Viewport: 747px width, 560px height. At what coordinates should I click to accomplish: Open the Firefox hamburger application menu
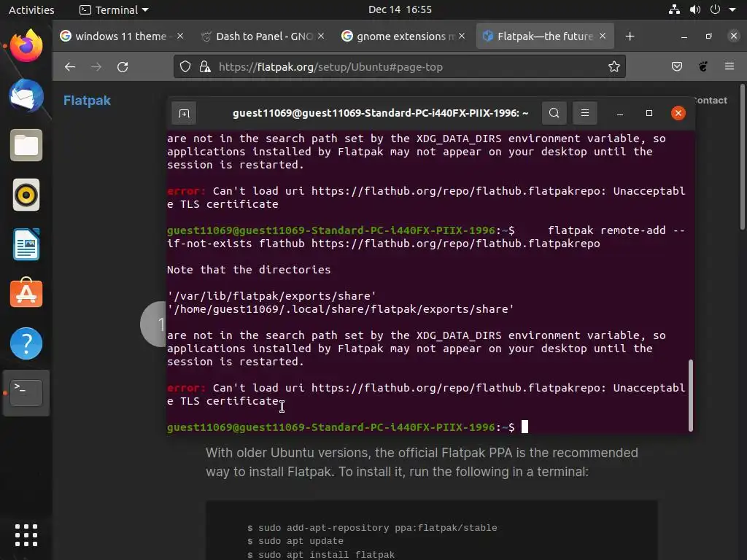point(729,66)
